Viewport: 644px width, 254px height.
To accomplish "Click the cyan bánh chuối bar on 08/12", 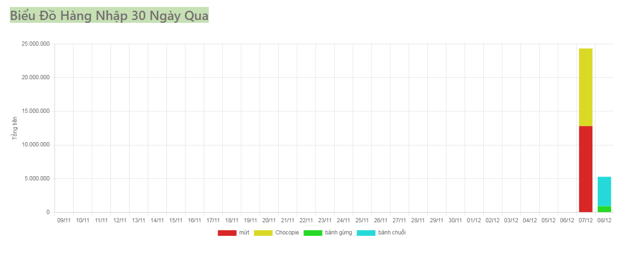I will point(604,192).
